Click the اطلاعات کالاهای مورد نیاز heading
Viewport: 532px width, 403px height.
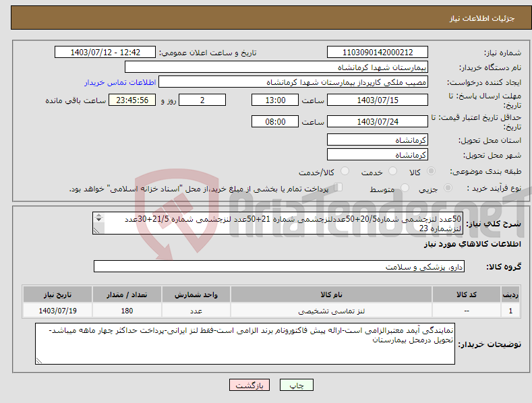(x=472, y=244)
